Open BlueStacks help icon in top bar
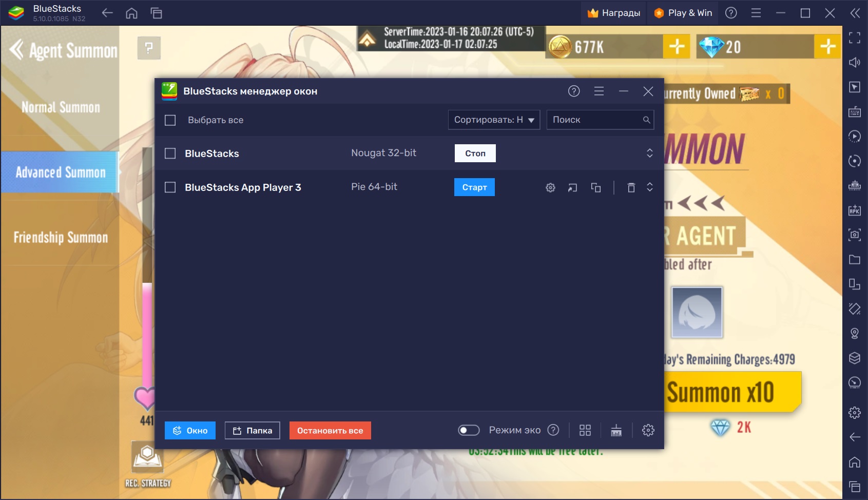This screenshot has width=868, height=500. click(x=731, y=13)
